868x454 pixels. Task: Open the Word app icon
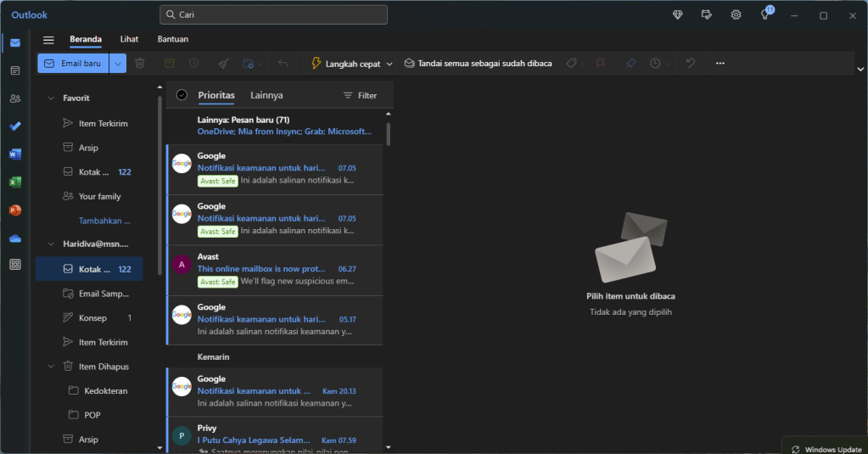click(15, 154)
